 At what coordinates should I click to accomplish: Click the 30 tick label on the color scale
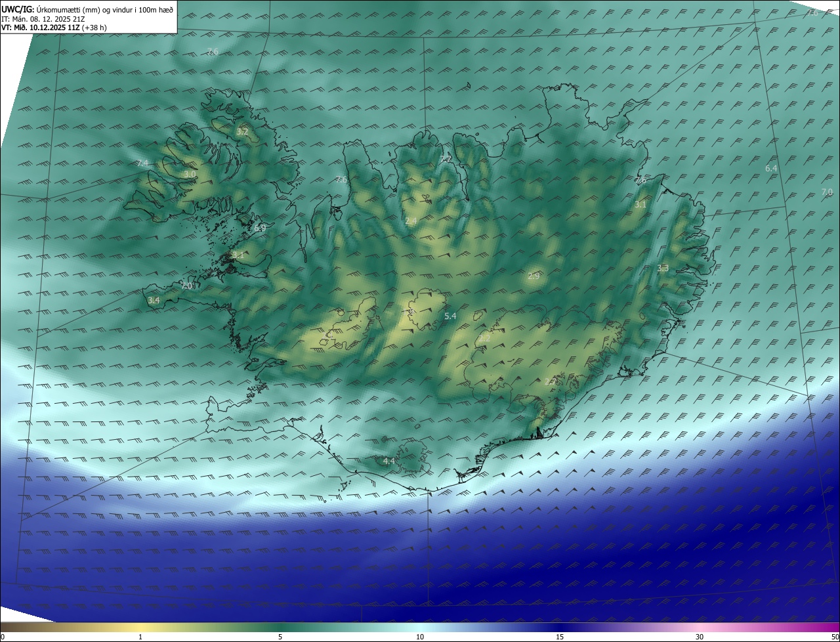(x=700, y=637)
